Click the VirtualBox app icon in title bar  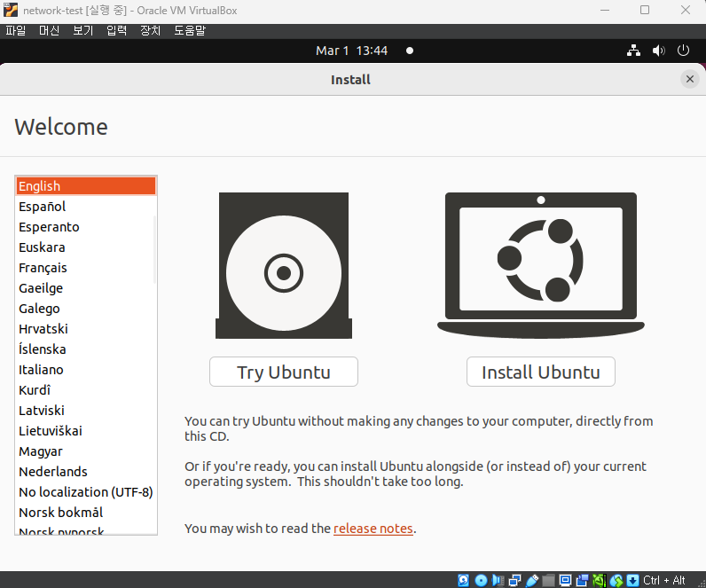click(11, 10)
